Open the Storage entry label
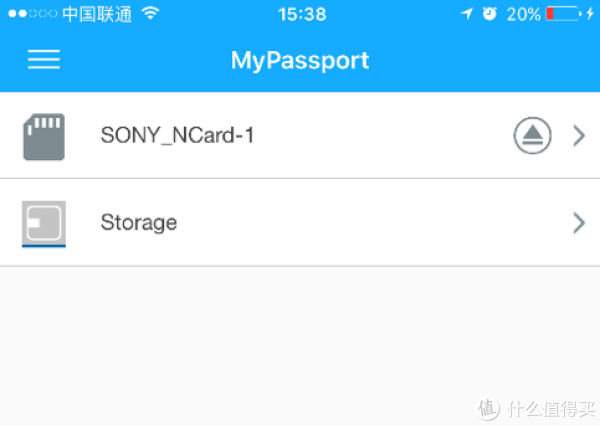Viewport: 600px width, 426px height. click(139, 223)
